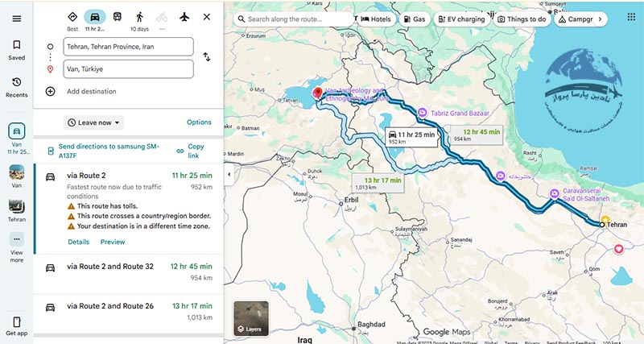This screenshot has width=644, height=344.
Task: Select the Transit travel mode icon
Action: tap(118, 17)
